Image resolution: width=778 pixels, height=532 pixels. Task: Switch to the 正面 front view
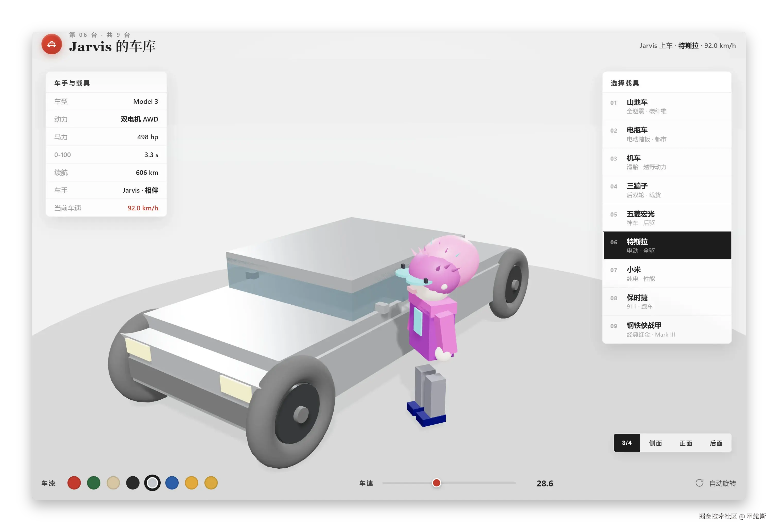point(686,443)
